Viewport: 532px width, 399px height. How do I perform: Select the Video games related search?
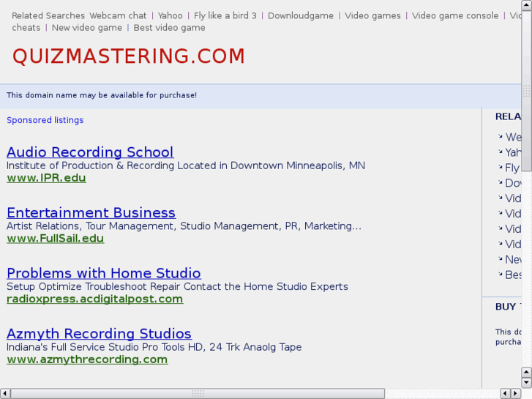372,15
